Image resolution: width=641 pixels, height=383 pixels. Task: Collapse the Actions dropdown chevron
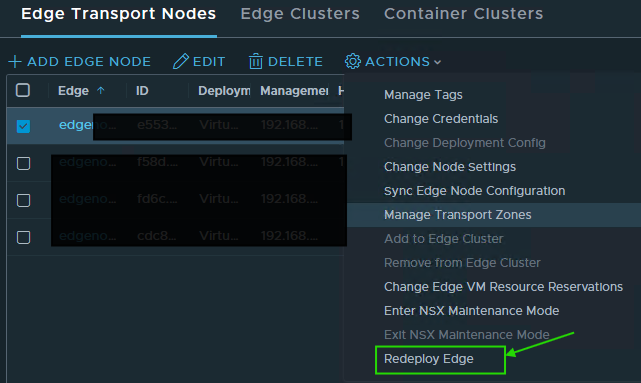click(x=437, y=62)
